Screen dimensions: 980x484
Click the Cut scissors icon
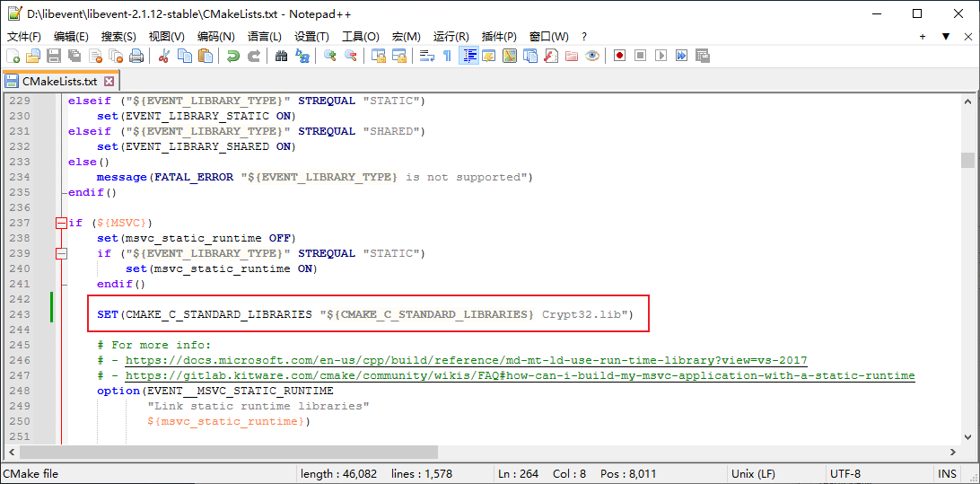pos(164,56)
